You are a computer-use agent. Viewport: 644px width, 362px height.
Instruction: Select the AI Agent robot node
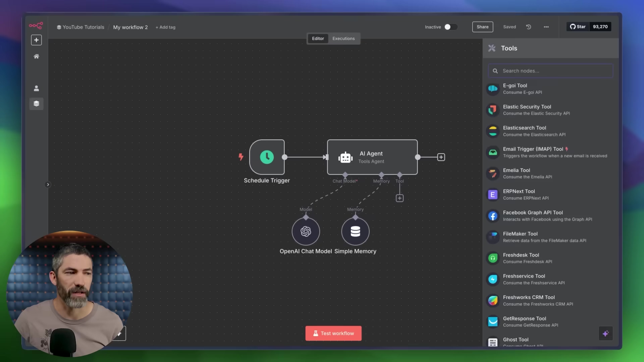coord(372,157)
